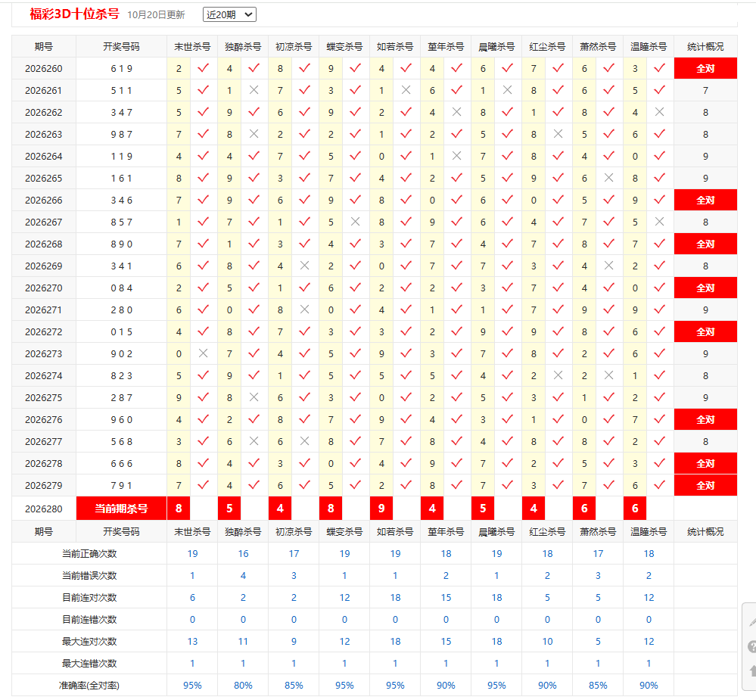The height and width of the screenshot is (700, 756).
Task: Click the 当前正确次数 row label
Action: click(x=90, y=553)
